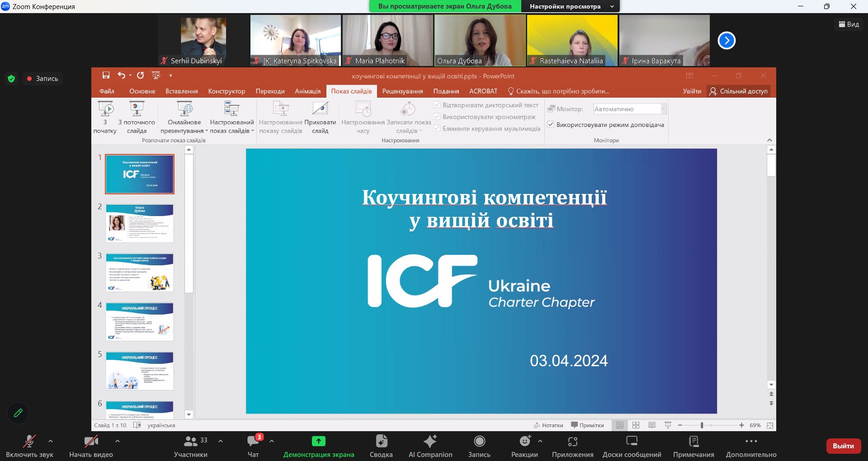Switch to Slide Sorter view icon

636,425
